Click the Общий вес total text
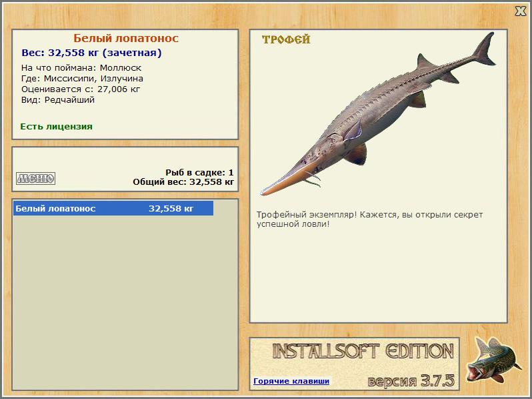Viewport: 532px width, 399px height. pos(183,182)
